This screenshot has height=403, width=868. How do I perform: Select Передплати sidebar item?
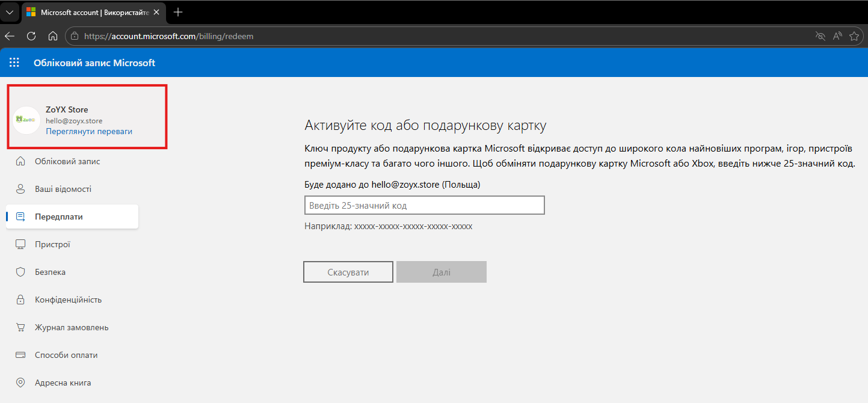tap(72, 217)
